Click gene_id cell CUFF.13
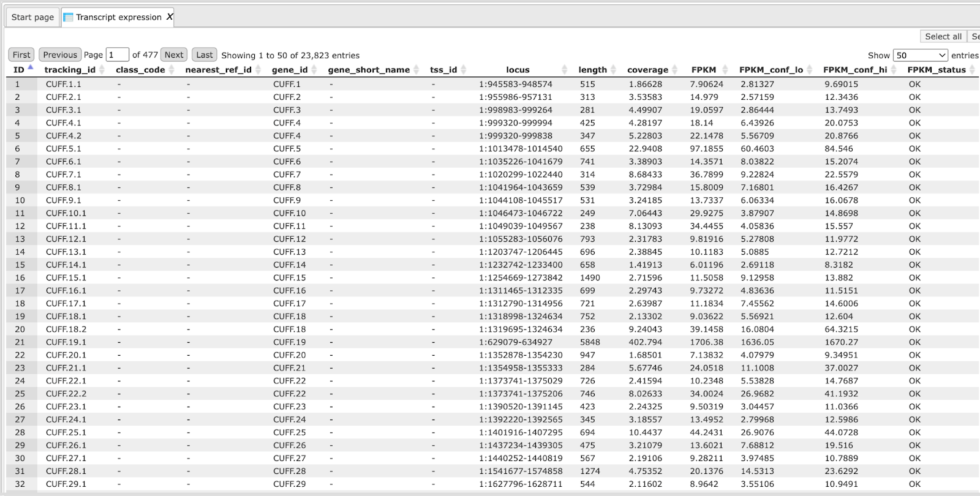This screenshot has height=496, width=980. click(289, 252)
